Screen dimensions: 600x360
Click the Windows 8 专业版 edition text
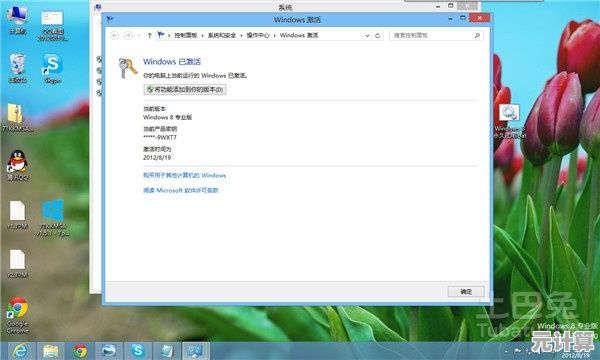pos(167,117)
